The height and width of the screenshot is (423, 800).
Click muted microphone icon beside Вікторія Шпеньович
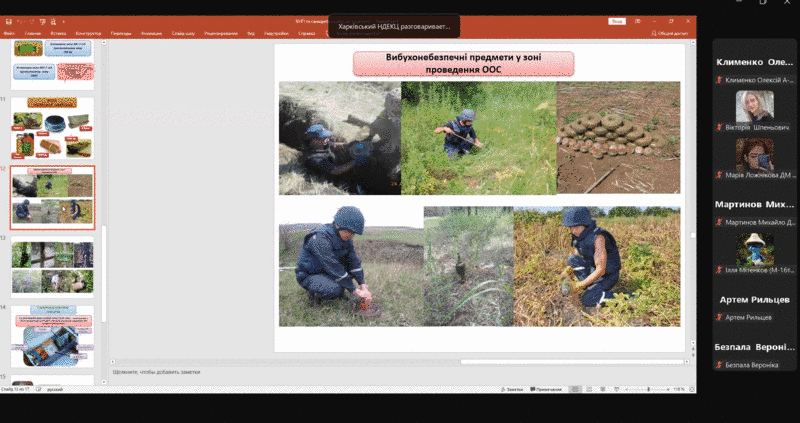coord(719,128)
